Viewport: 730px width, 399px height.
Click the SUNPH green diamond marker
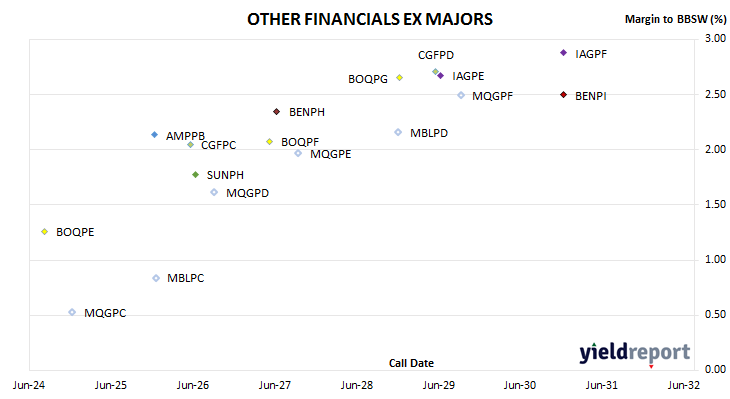click(196, 175)
